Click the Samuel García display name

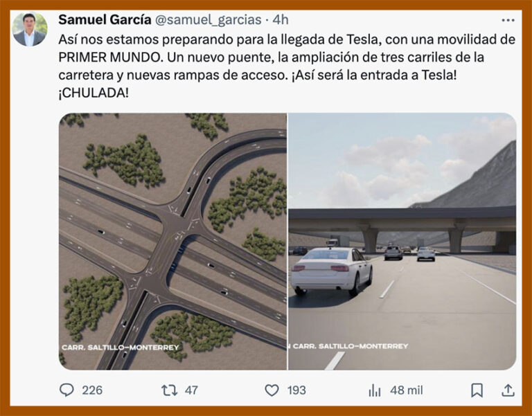pos(105,19)
